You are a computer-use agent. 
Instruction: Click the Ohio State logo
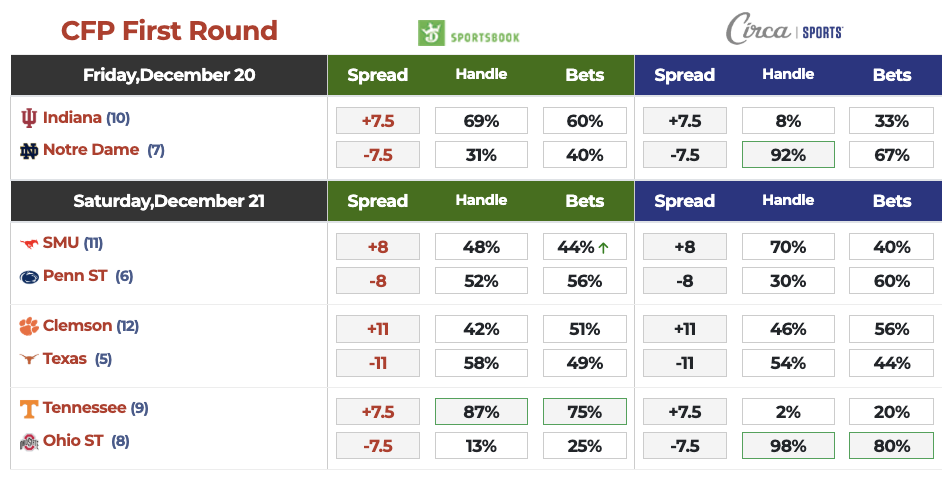coord(29,441)
